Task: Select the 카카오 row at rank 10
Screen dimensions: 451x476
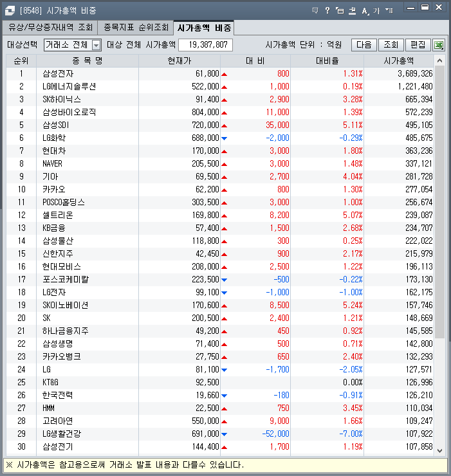Action: click(220, 189)
